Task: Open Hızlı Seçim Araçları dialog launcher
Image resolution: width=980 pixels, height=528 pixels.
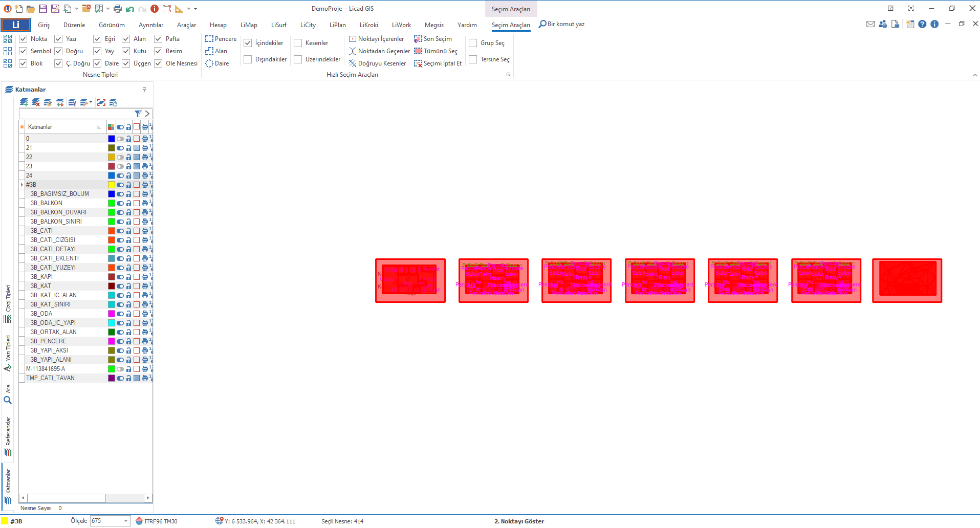Action: tap(508, 75)
